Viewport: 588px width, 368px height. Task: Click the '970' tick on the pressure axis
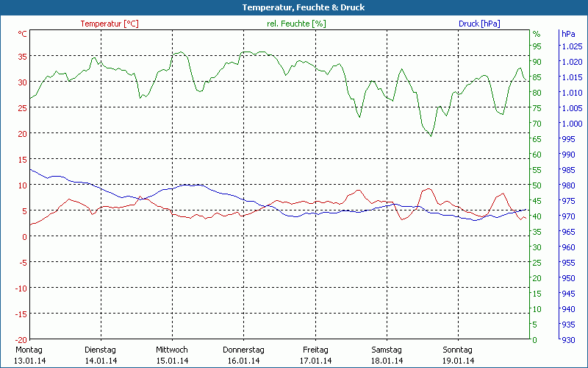(x=568, y=216)
